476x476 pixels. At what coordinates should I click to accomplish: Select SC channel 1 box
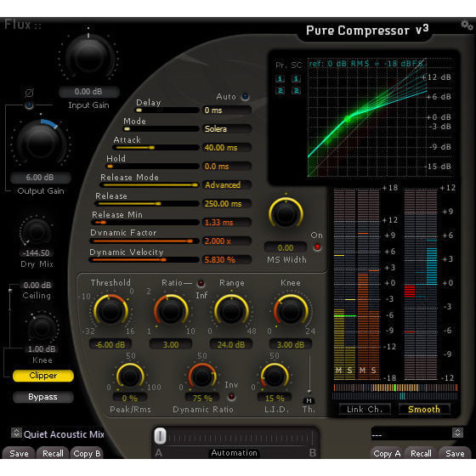coord(296,78)
